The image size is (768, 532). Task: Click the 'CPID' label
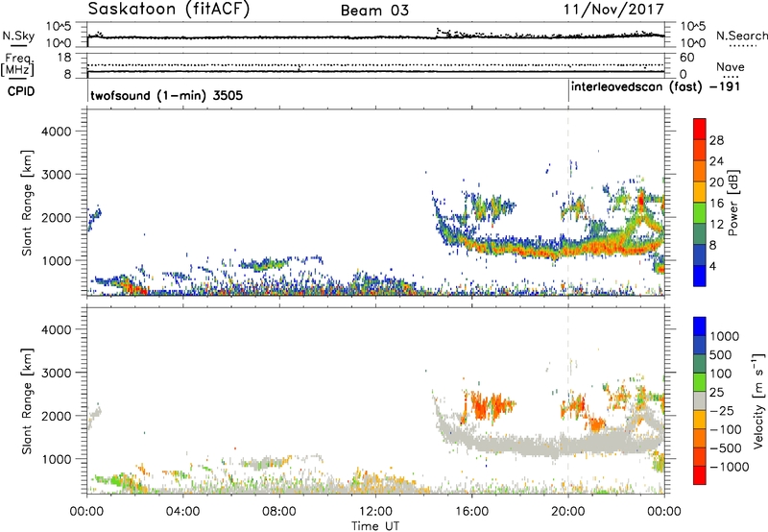pos(21,91)
